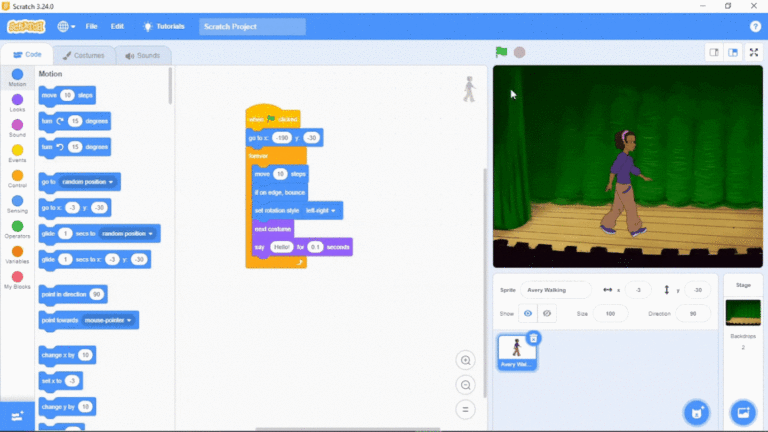Switch to the Costumes tab
Screen dimensions: 768x432
click(x=84, y=55)
